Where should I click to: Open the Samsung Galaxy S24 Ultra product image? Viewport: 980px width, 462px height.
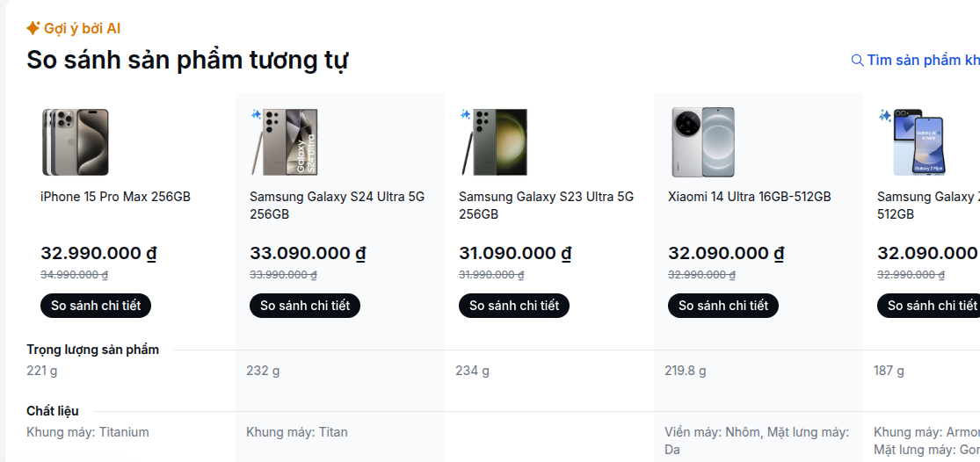pos(285,142)
